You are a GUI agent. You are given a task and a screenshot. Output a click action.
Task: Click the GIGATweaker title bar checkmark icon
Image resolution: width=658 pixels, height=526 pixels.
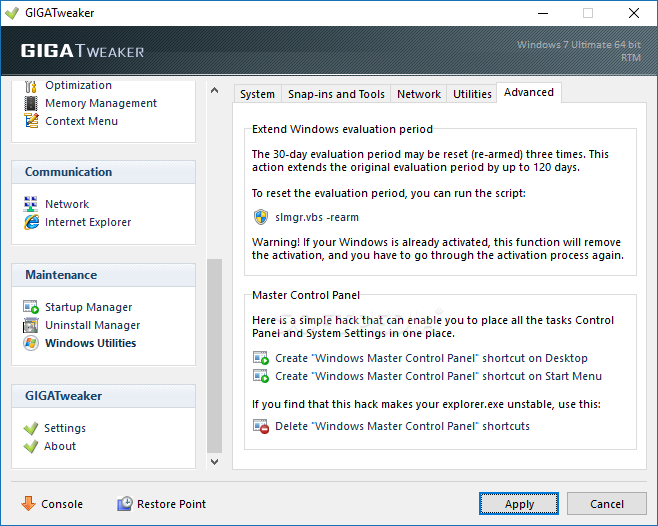click(x=12, y=13)
